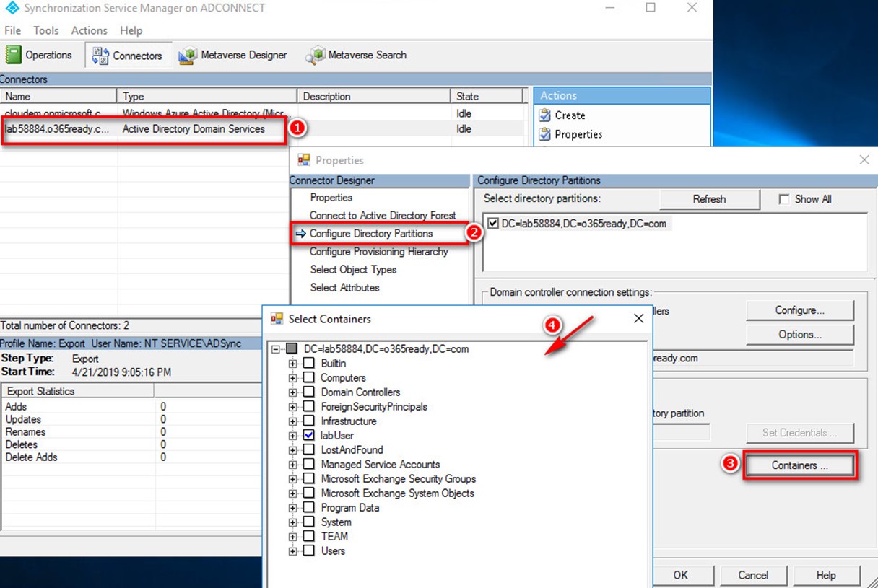Expand the Program Data tree node
Image resolution: width=878 pixels, height=588 pixels.
292,508
